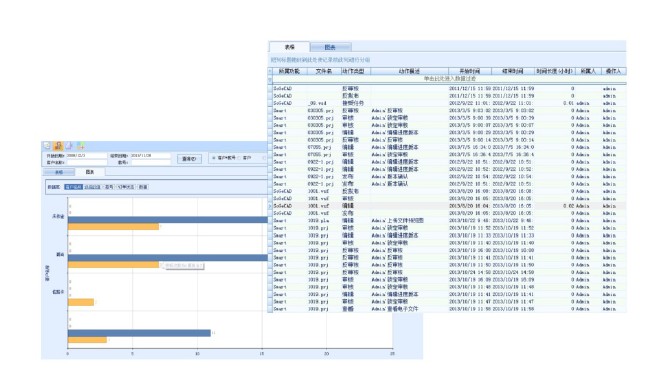Click the 款号 style number input field
657x384 pixels.
(150, 162)
